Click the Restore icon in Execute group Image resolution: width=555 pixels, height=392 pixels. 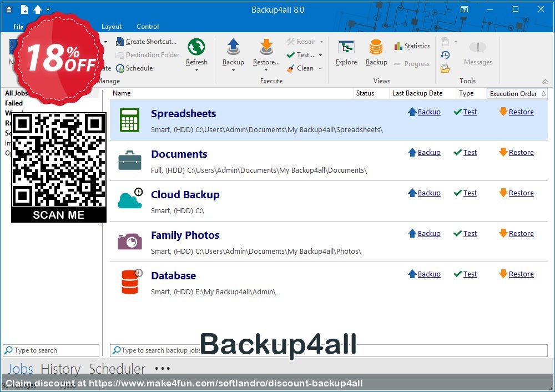point(266,48)
